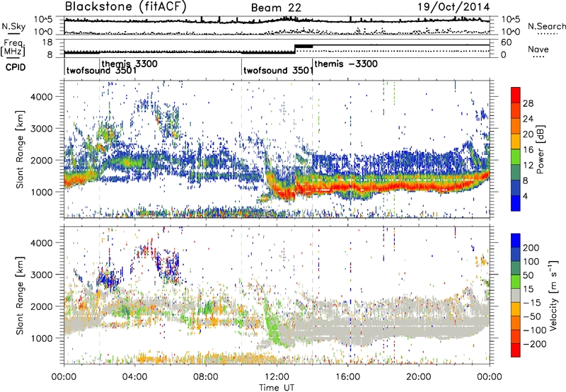Pick the red bottom Velocity colorbar segment
Image resolution: width=566 pixels, height=392 pixels.
click(516, 350)
